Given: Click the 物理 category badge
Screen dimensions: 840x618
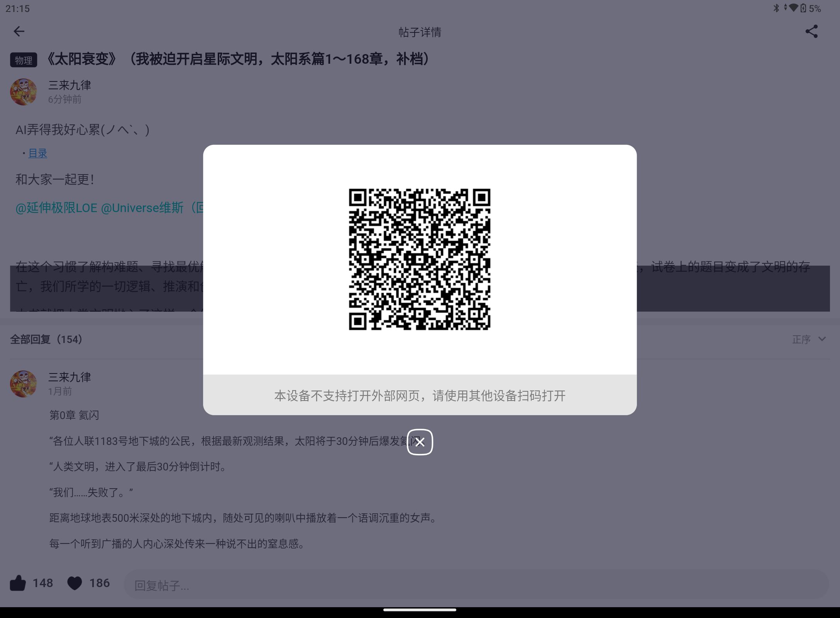Looking at the screenshot, I should pos(23,60).
